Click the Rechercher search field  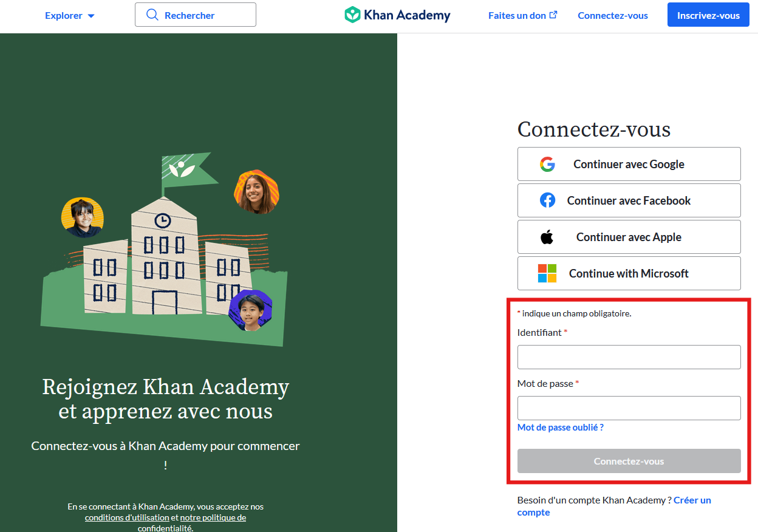pos(196,15)
